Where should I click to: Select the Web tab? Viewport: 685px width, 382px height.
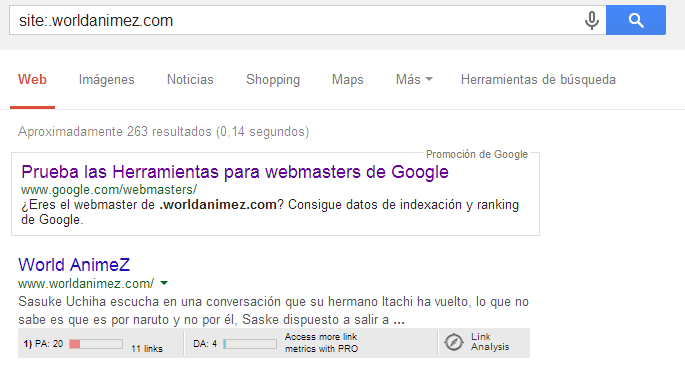pyautogui.click(x=32, y=80)
